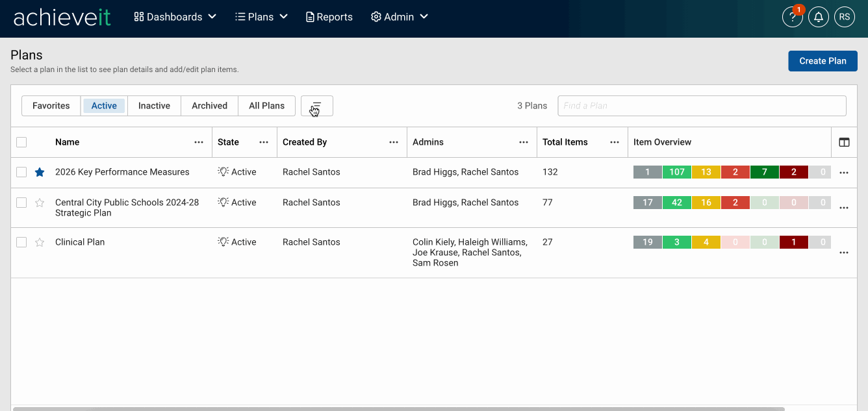The width and height of the screenshot is (868, 411).
Task: Click the 27 total items cell
Action: click(x=548, y=242)
